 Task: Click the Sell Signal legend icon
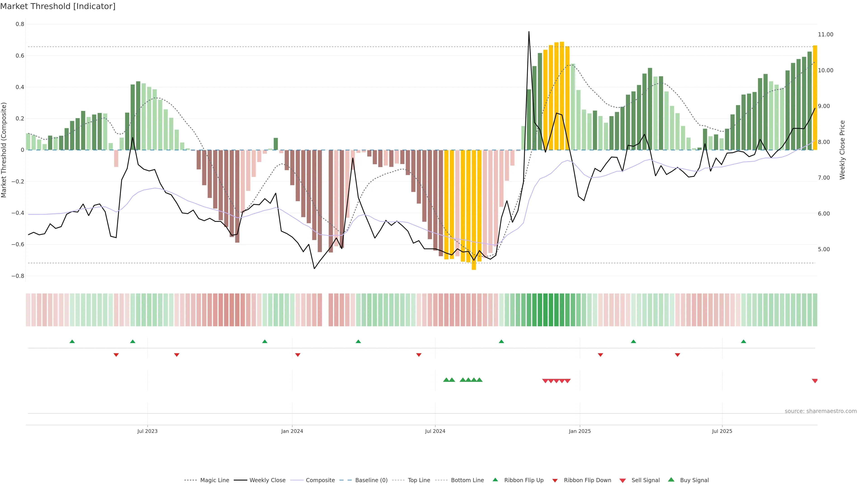tap(623, 480)
